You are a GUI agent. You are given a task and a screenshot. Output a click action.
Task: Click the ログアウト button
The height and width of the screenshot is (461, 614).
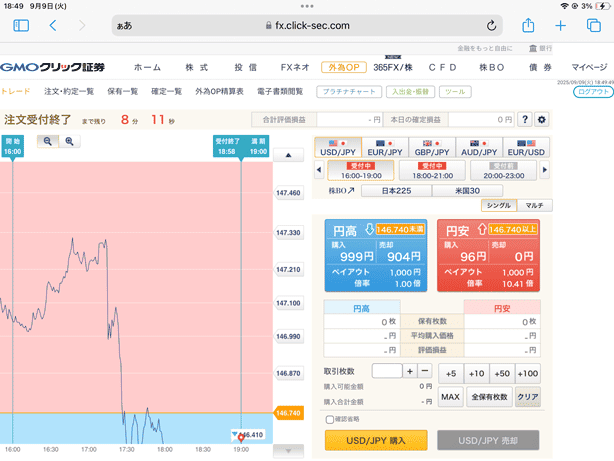pos(593,91)
